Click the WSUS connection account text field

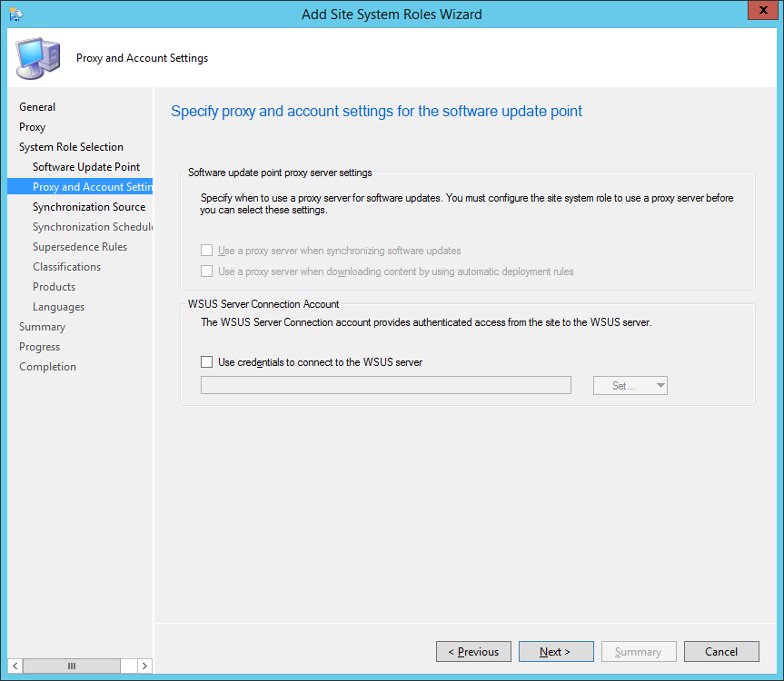pos(385,385)
